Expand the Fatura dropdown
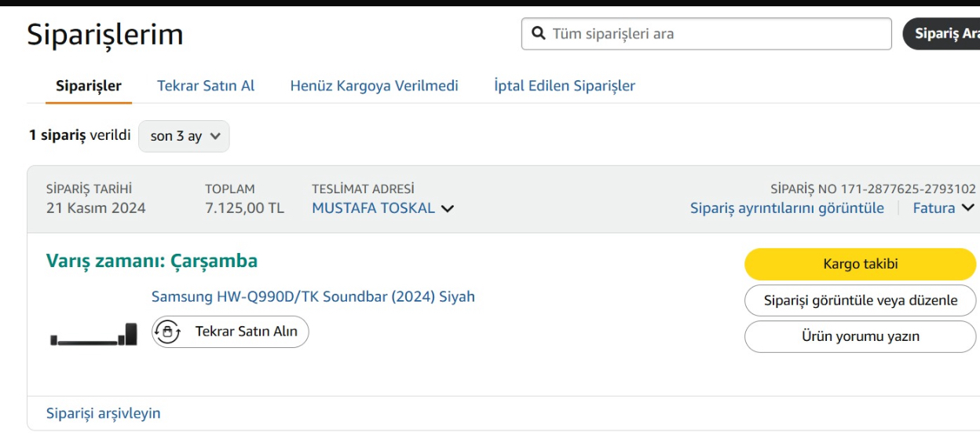 pos(943,208)
